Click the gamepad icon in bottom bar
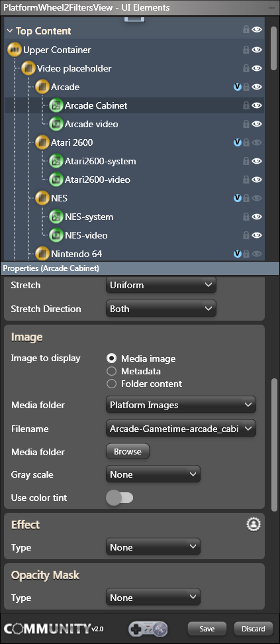 148,628
